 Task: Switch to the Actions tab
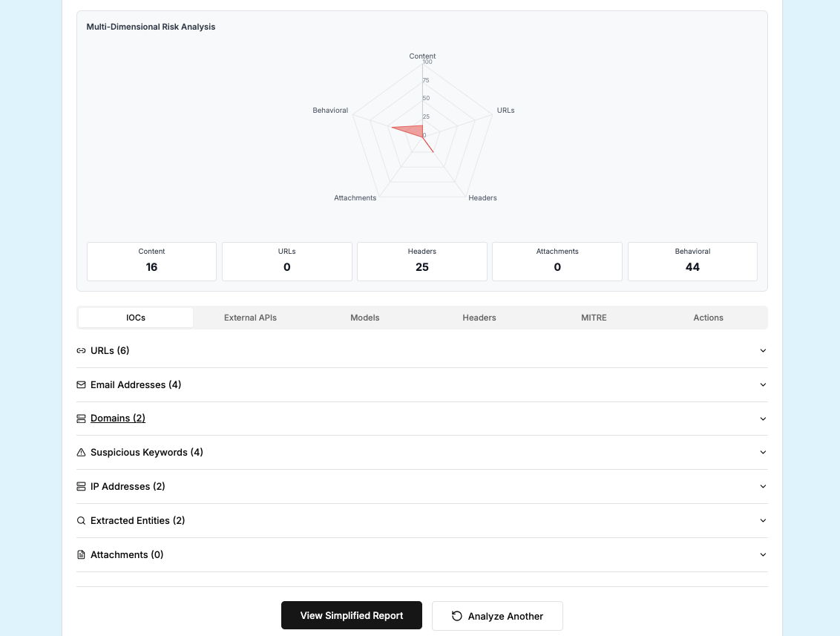708,318
